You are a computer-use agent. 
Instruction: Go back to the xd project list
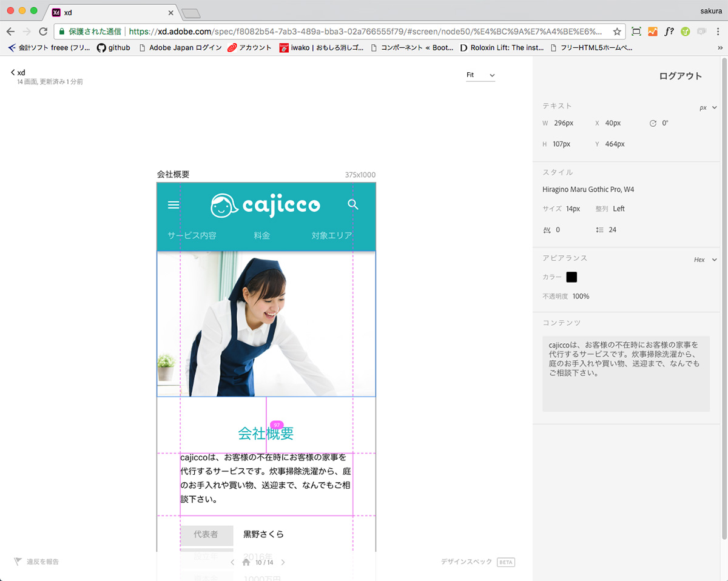[18, 72]
